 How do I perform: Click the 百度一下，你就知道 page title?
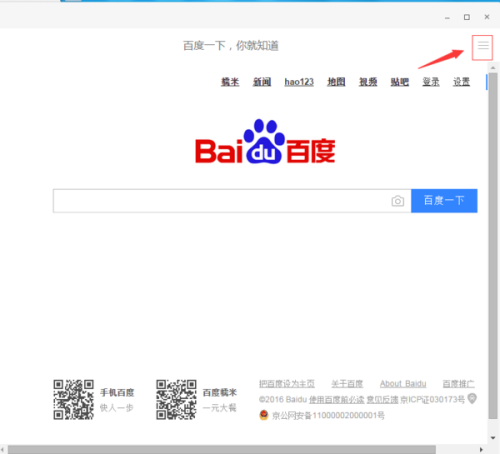click(x=231, y=45)
